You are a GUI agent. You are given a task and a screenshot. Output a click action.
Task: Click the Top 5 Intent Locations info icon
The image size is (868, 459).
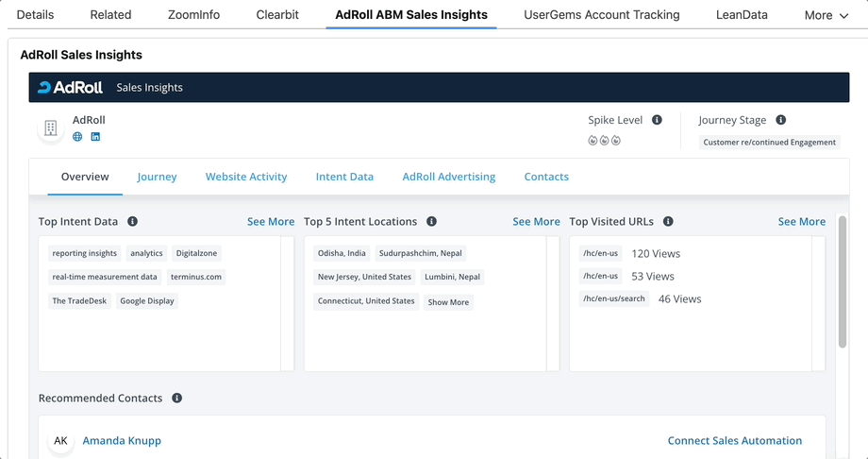pos(431,222)
